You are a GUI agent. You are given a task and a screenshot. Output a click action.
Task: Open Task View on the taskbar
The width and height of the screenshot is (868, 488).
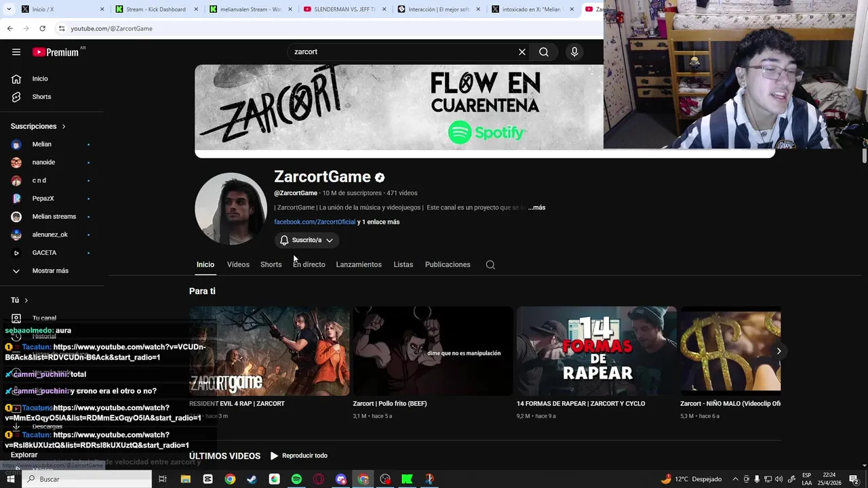pyautogui.click(x=163, y=479)
